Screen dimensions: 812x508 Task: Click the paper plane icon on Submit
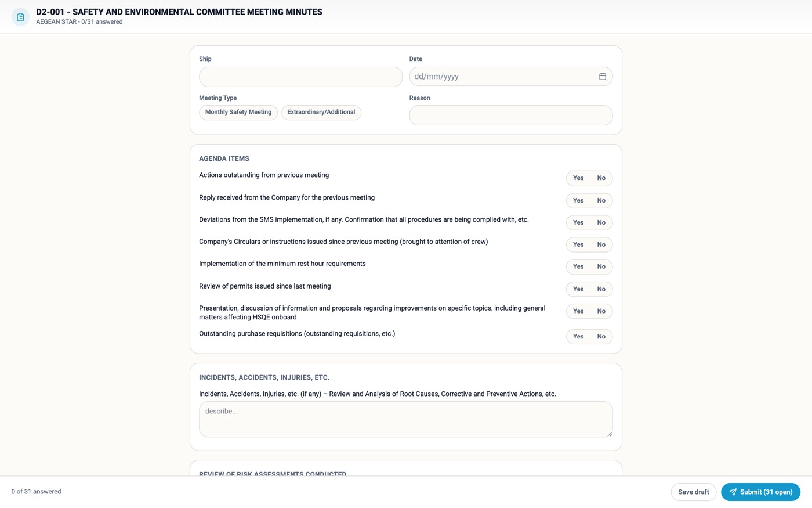(733, 492)
